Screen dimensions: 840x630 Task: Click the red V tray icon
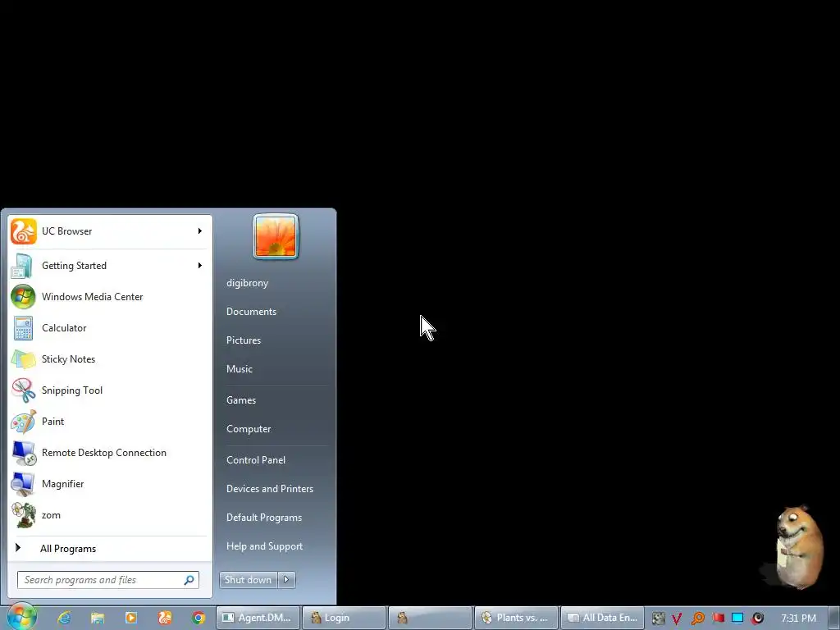point(677,619)
